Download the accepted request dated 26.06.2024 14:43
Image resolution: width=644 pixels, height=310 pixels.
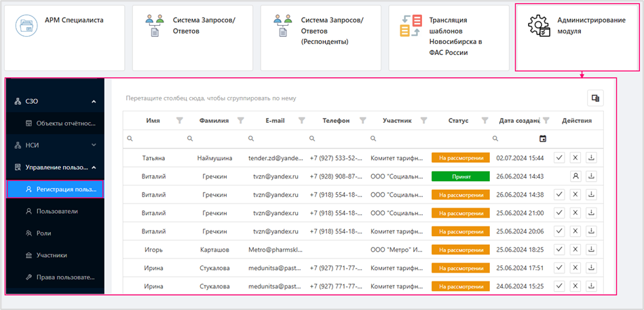point(591,176)
